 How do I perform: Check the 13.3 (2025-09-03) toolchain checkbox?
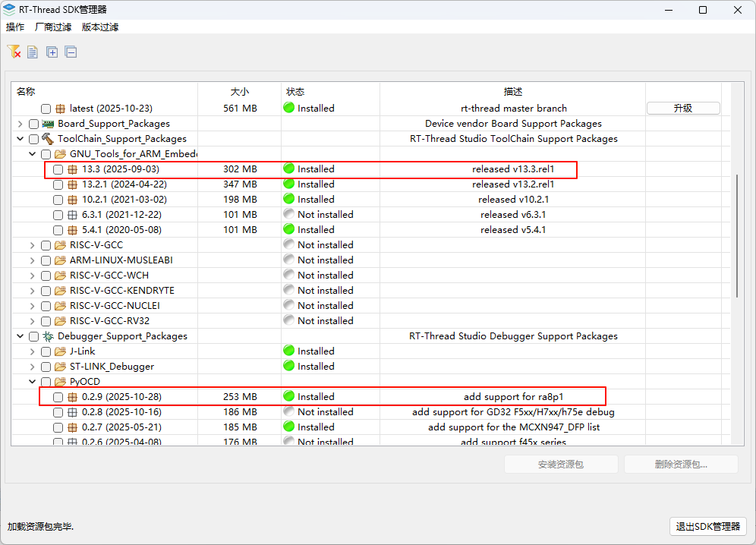[58, 169]
